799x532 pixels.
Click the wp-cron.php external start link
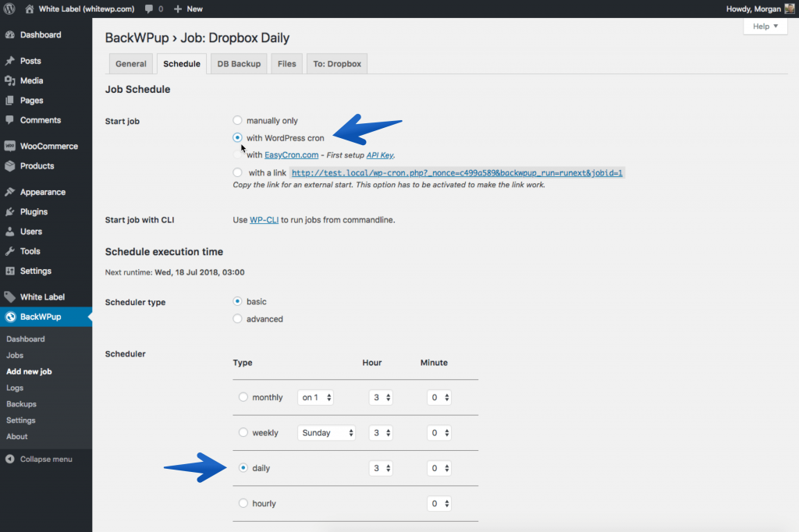(x=456, y=172)
